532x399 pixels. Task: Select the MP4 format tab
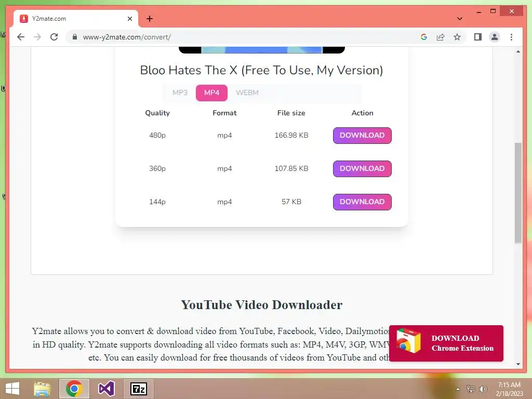(x=212, y=92)
